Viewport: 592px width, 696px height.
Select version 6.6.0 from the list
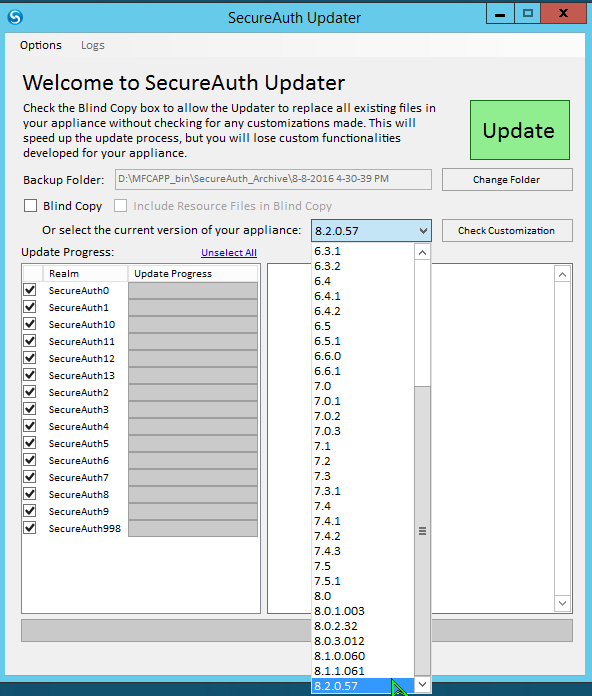(x=363, y=356)
